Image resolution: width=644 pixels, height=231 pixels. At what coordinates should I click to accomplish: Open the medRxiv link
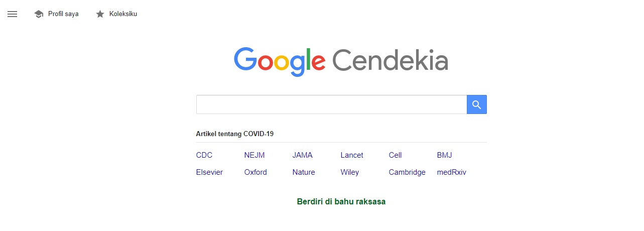(452, 172)
